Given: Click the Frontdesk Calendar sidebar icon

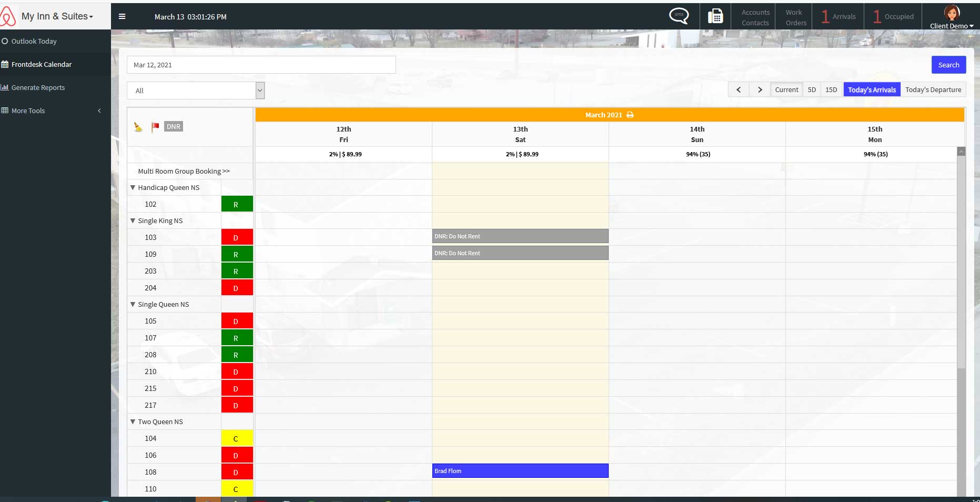Looking at the screenshot, I should coord(5,64).
